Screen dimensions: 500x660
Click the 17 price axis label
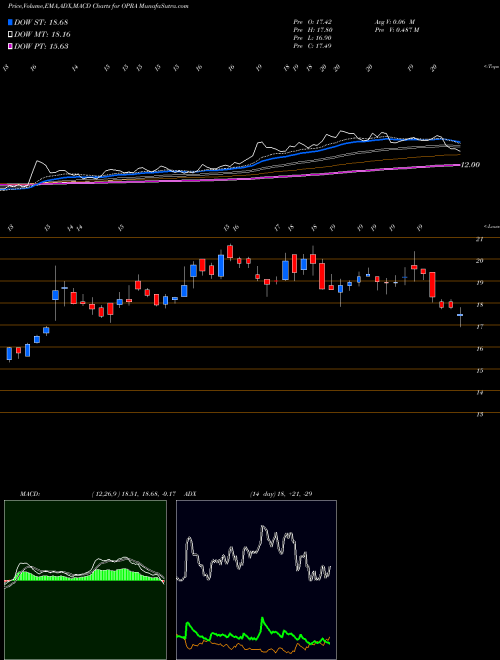[x=479, y=327]
